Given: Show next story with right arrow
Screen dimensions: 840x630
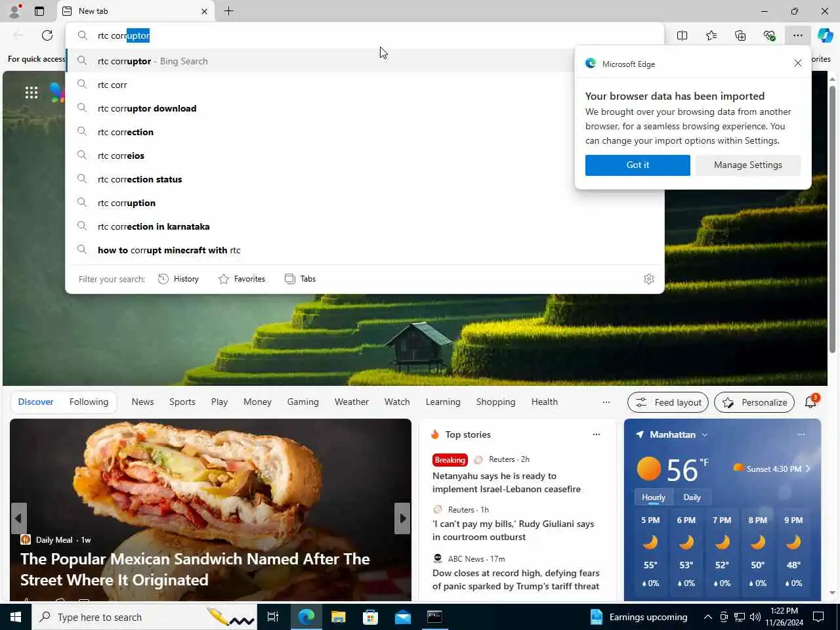Looking at the screenshot, I should coord(402,518).
